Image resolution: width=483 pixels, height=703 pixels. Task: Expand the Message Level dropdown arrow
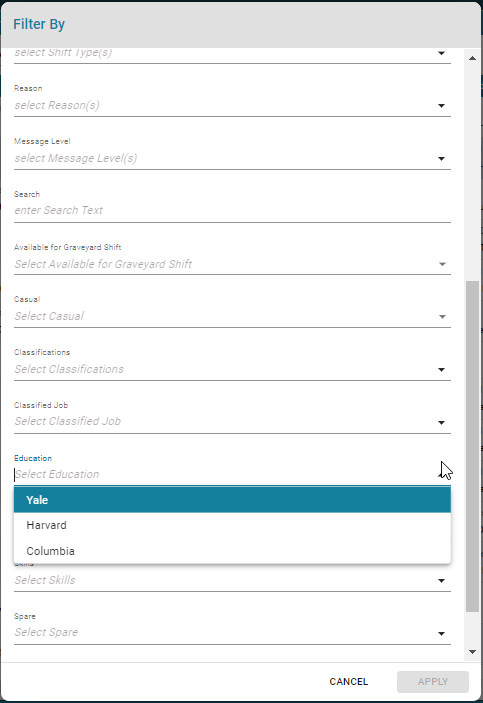coord(441,159)
